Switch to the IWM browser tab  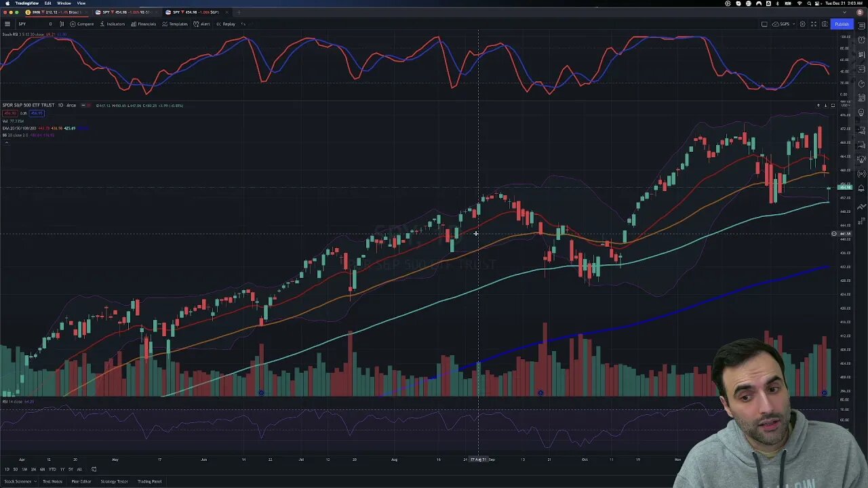pos(56,12)
